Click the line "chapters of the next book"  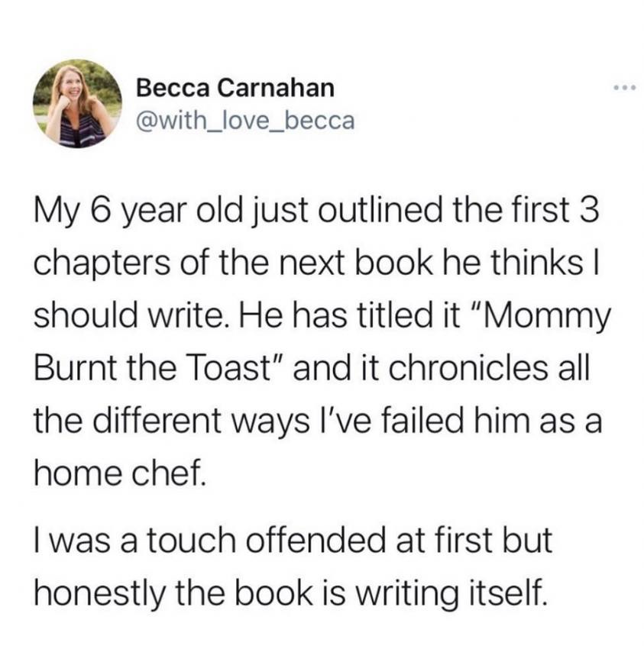316,263
